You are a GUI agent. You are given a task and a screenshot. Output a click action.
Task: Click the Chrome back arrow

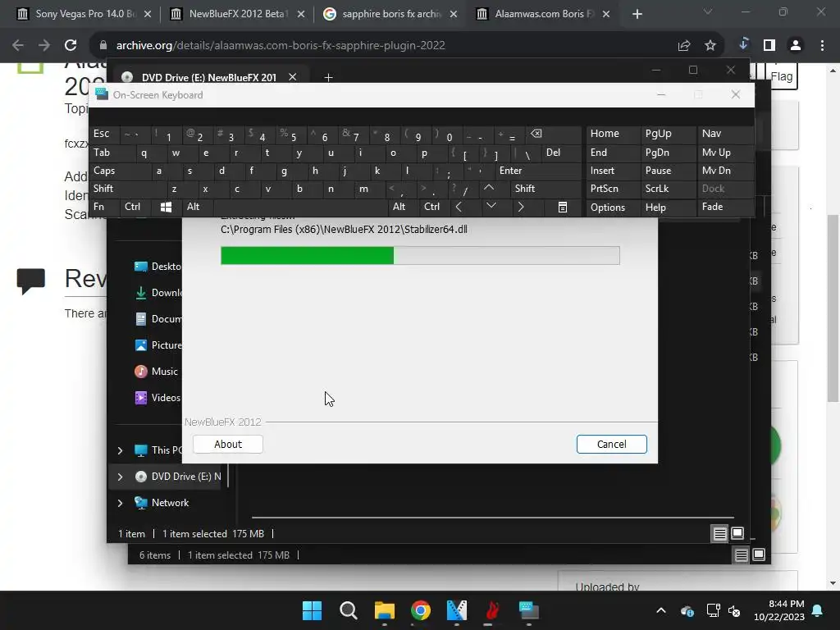click(x=18, y=46)
